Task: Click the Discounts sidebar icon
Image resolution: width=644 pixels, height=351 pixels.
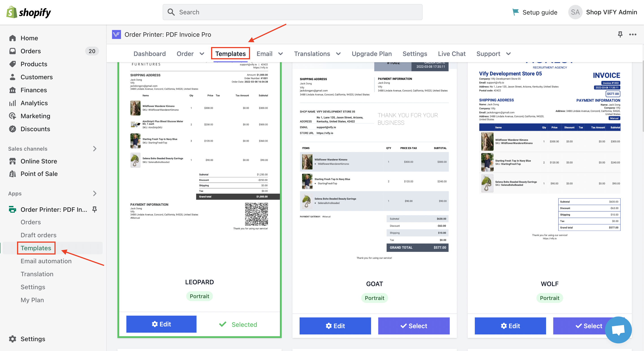Action: click(x=13, y=129)
